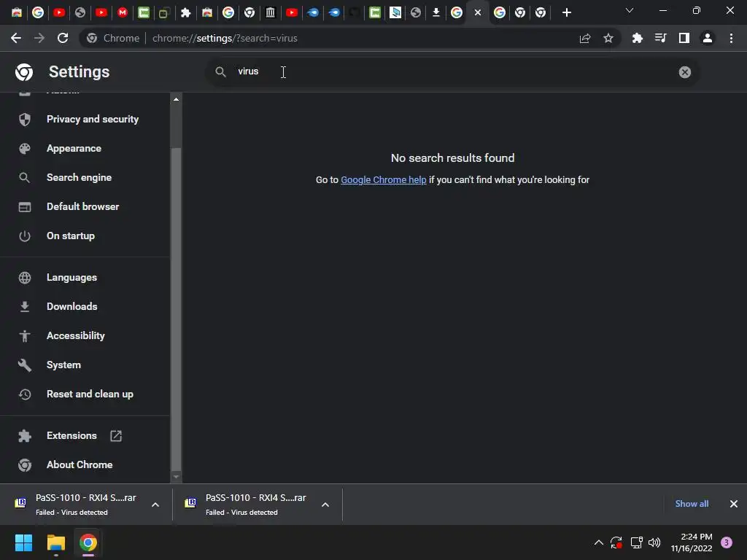The width and height of the screenshot is (747, 560).
Task: Click the Downloads arrow icon in sidebar
Action: (25, 307)
